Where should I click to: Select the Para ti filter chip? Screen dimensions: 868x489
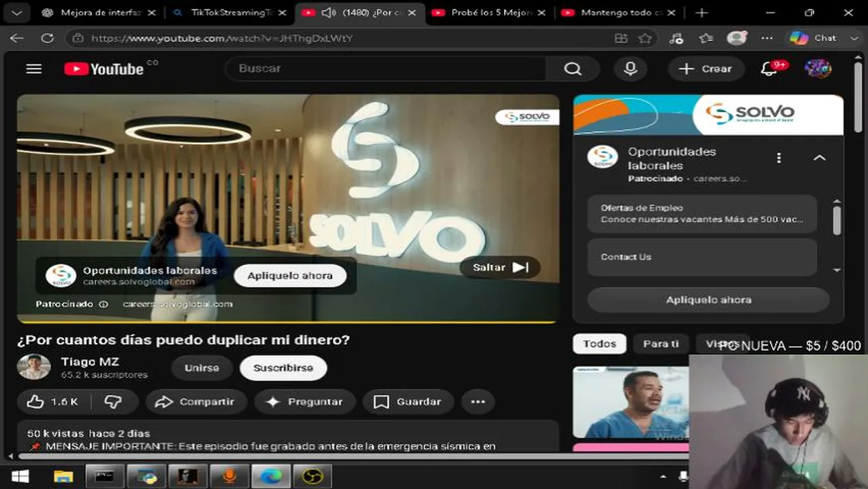pos(661,344)
